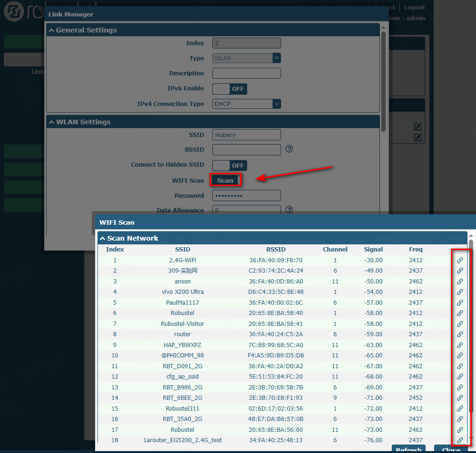The height and width of the screenshot is (453, 476).
Task: Click link icon for Robustel311 network
Action: click(x=460, y=409)
